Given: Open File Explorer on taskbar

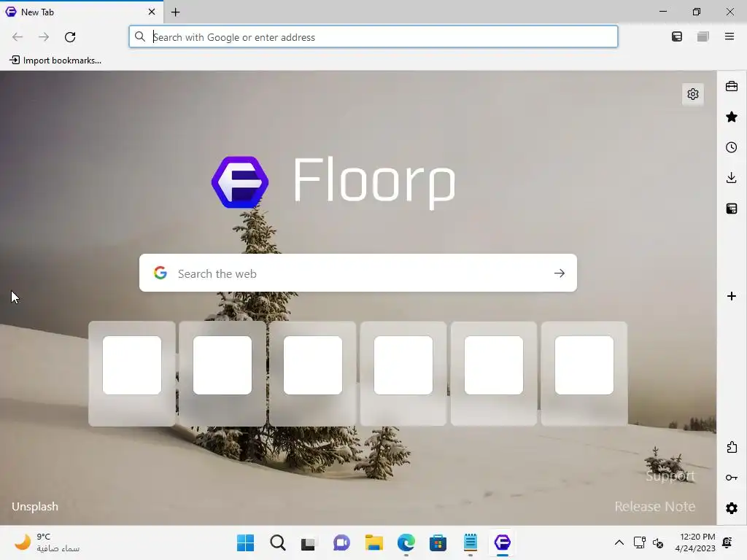Looking at the screenshot, I should (x=374, y=542).
